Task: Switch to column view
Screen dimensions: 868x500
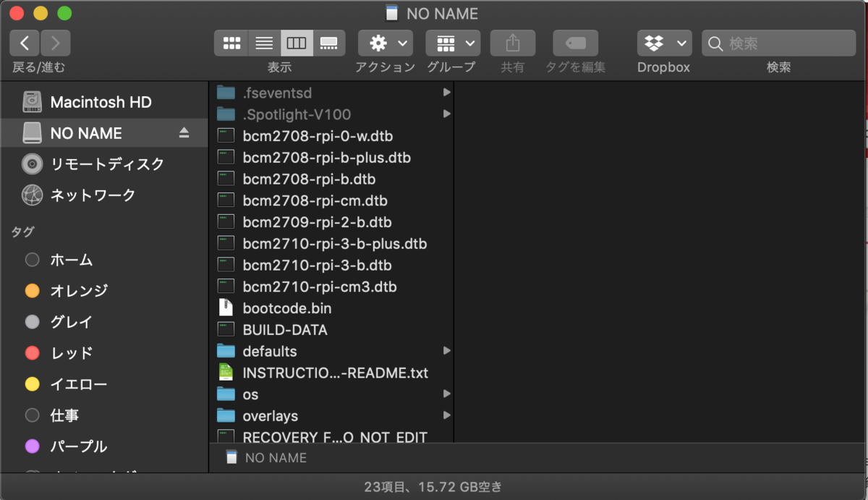Action: 297,43
